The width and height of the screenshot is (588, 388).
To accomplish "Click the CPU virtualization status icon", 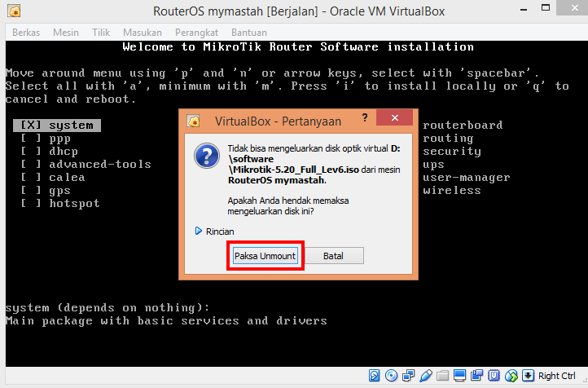I will (494, 375).
